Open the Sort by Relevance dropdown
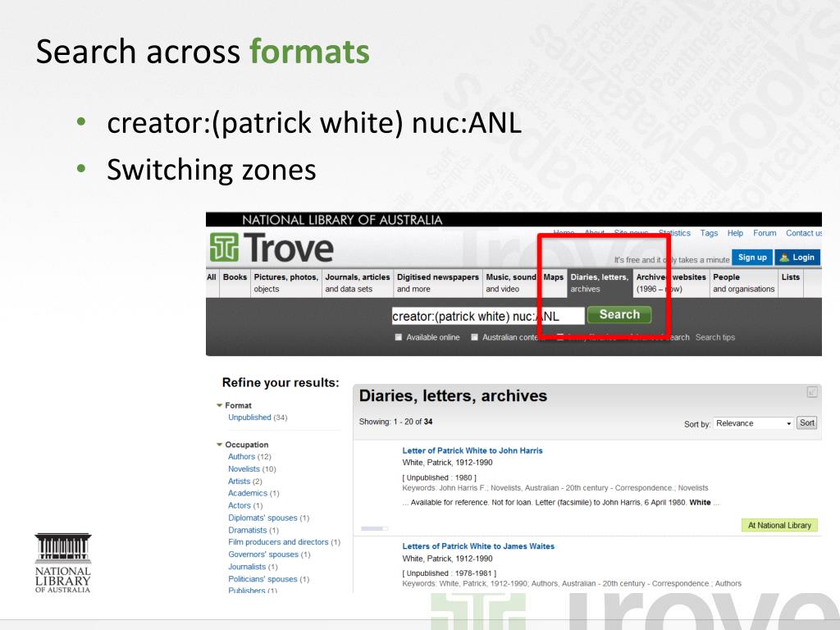Image resolution: width=840 pixels, height=630 pixels. [753, 423]
